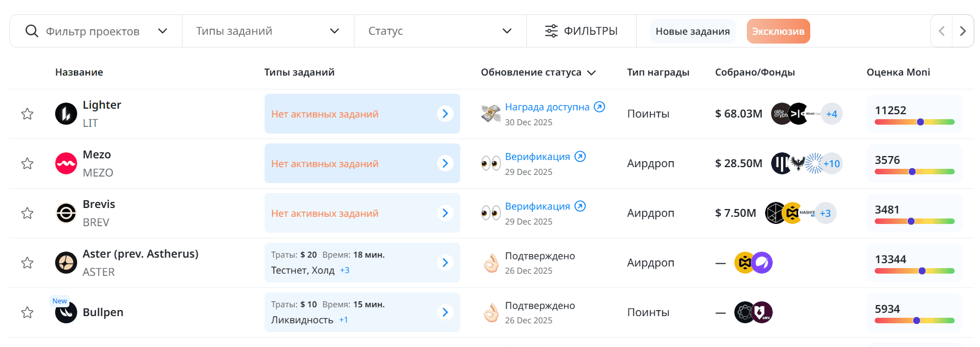This screenshot has height=347, width=980.
Task: Open Bullpen project name link
Action: tap(103, 312)
